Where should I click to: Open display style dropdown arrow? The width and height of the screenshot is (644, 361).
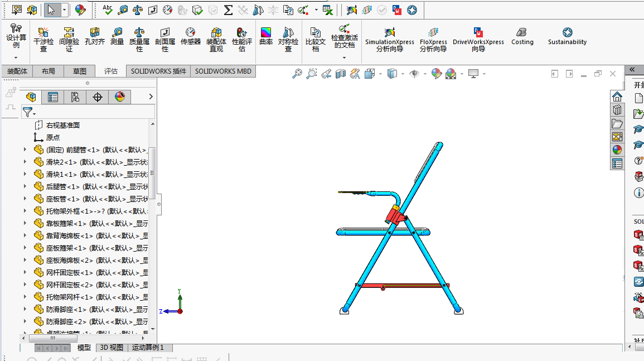tap(403, 74)
